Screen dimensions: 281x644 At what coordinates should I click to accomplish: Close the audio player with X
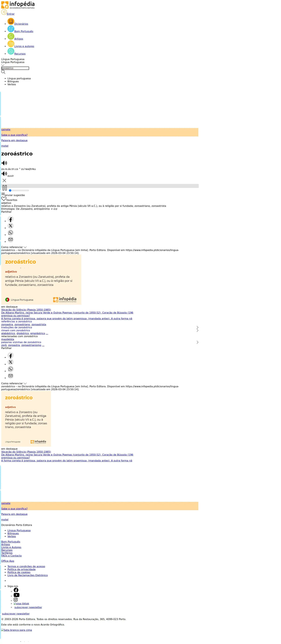pos(4,180)
